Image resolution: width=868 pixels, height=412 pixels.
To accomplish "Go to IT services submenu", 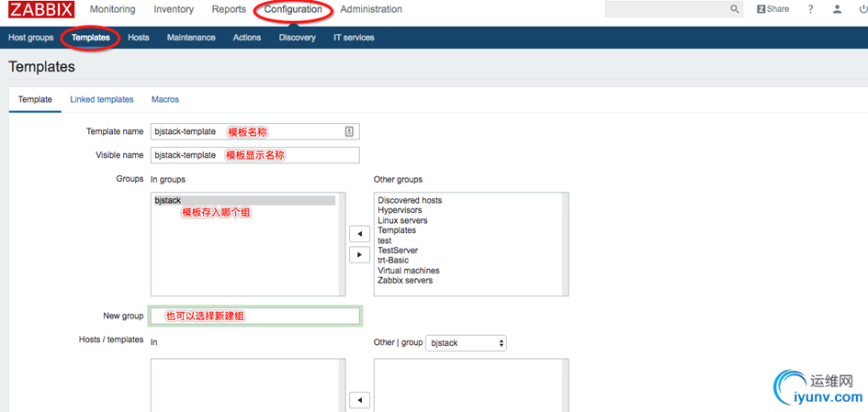I will click(354, 38).
